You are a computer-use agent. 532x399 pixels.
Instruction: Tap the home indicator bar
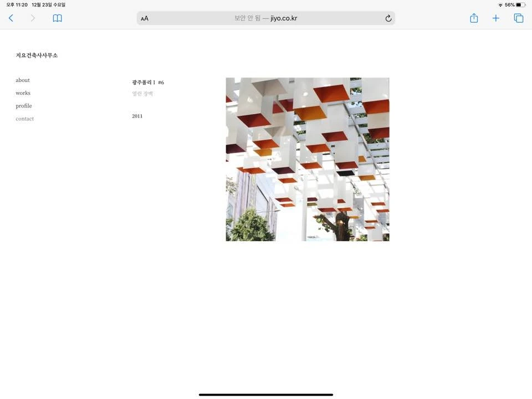click(x=266, y=395)
